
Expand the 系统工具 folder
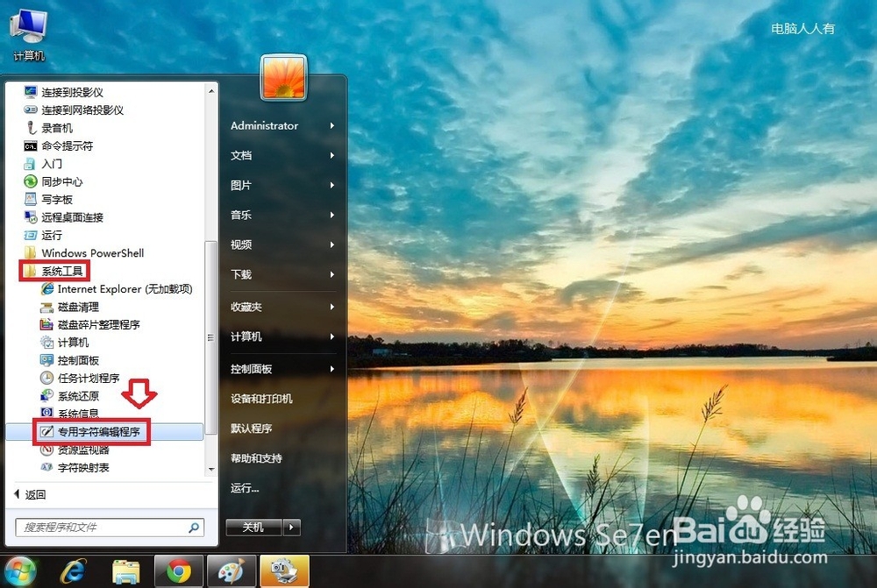coord(61,271)
